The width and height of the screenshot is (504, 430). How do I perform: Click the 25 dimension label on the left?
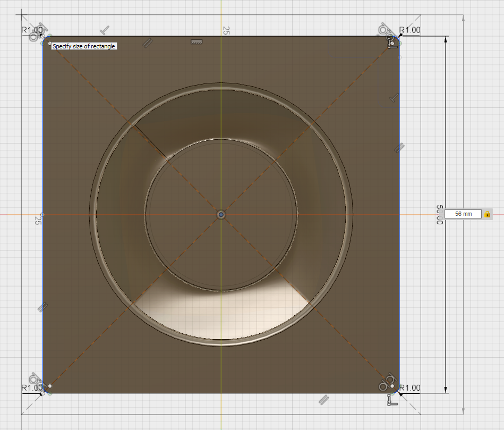point(38,220)
